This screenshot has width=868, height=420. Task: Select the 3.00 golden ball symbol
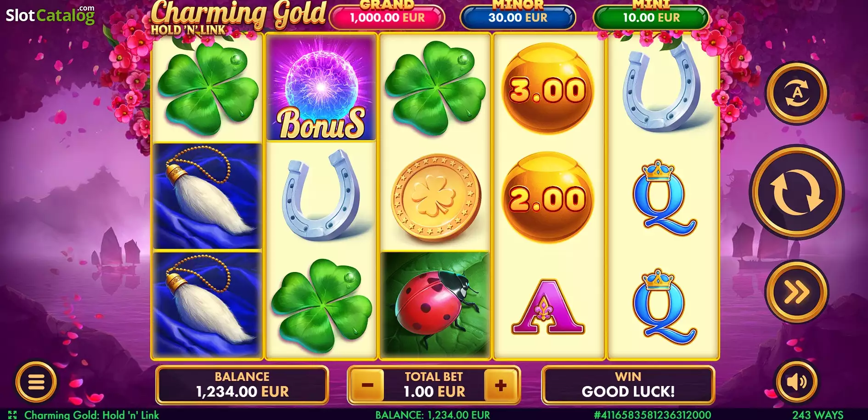click(547, 88)
